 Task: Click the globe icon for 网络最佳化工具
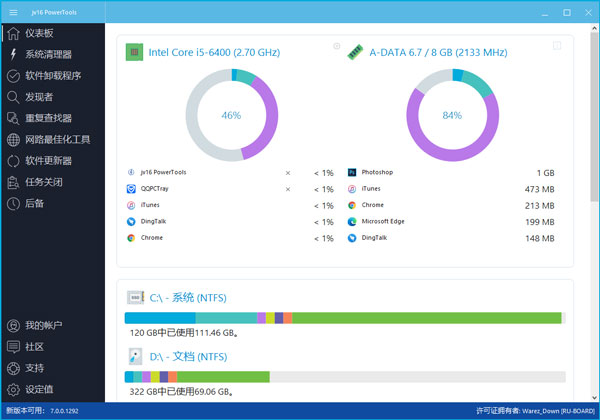[x=13, y=140]
